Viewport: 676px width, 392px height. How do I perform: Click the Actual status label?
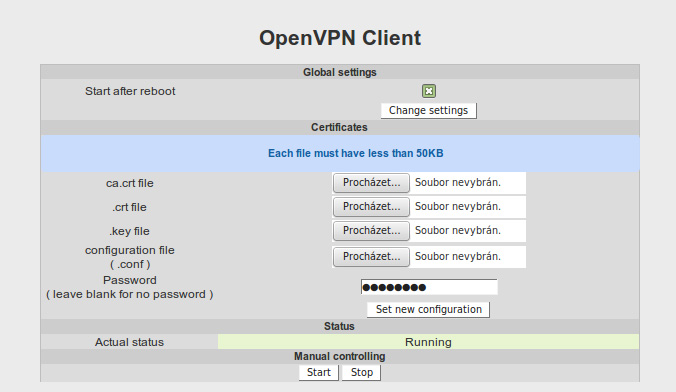point(129,342)
